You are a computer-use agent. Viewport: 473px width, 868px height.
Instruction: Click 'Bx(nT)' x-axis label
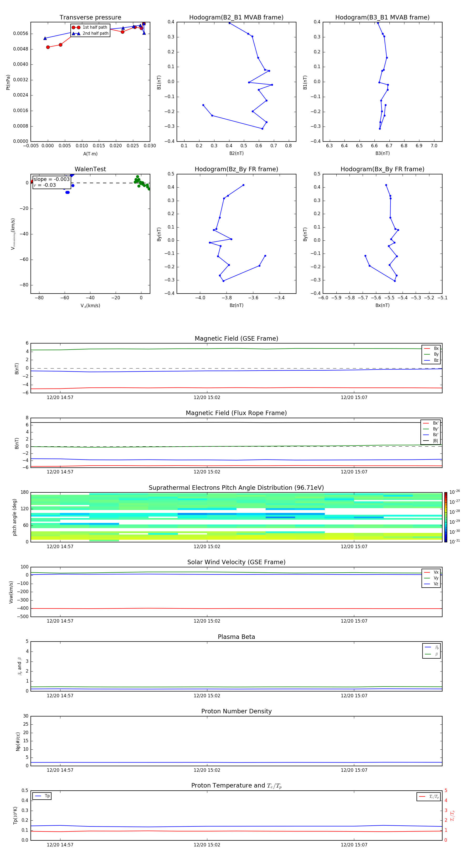pyautogui.click(x=382, y=305)
